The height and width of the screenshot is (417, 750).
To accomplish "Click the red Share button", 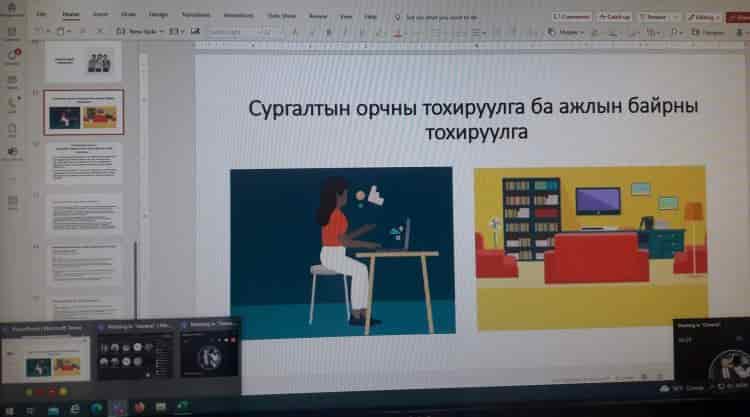I will [x=739, y=18].
